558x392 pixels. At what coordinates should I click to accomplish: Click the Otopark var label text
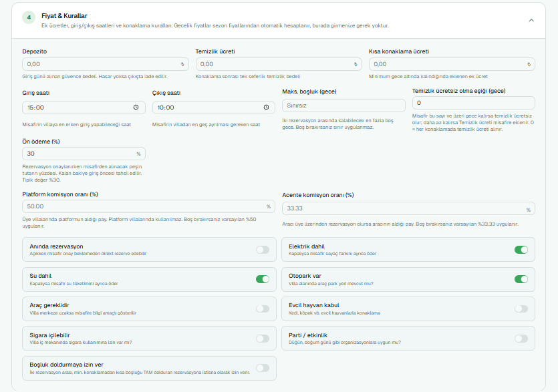(305, 276)
